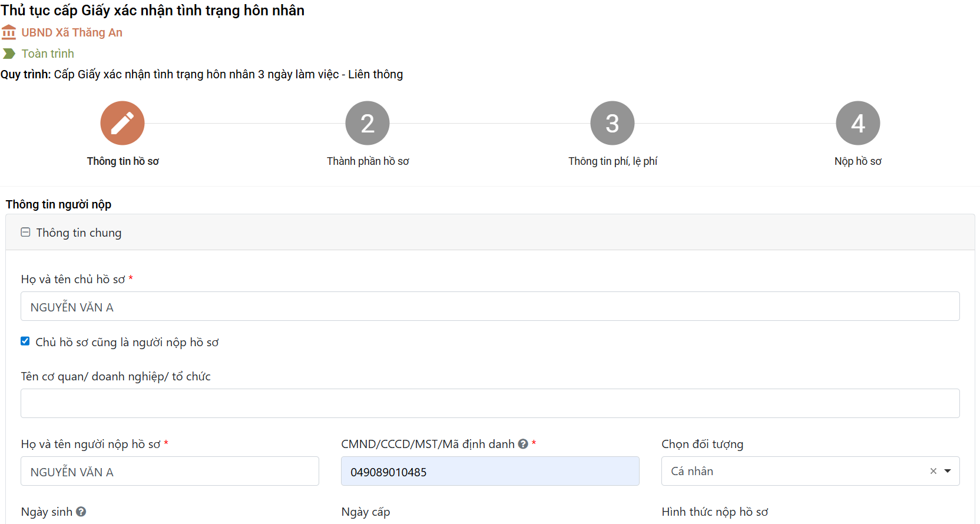Click the green Toàn trình arrow icon
Image resolution: width=980 pixels, height=524 pixels.
9,54
